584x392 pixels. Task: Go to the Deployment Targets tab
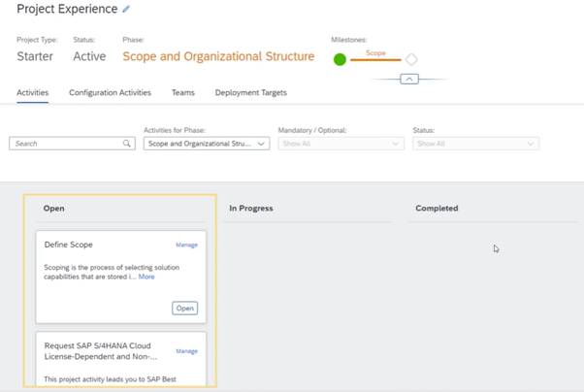(x=250, y=93)
